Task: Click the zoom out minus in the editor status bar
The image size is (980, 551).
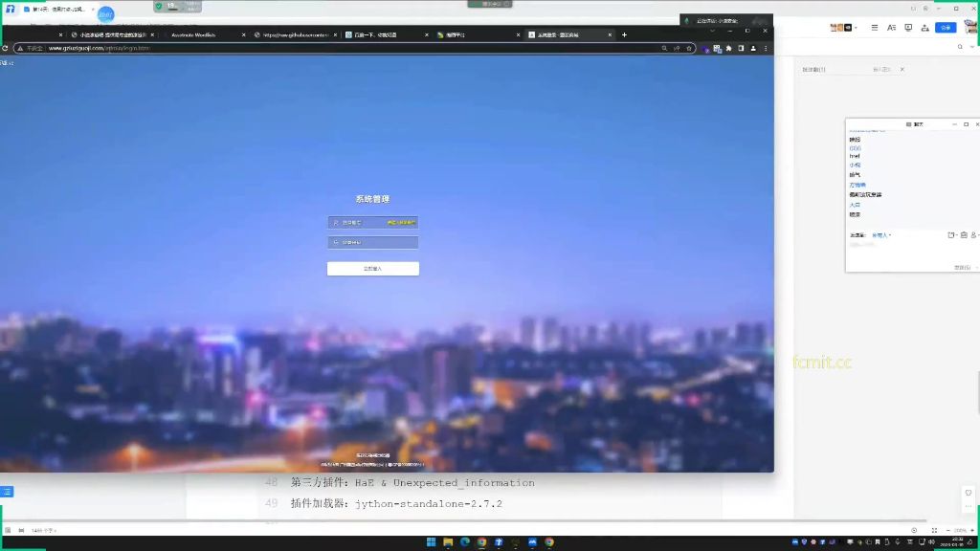Action: [x=947, y=530]
